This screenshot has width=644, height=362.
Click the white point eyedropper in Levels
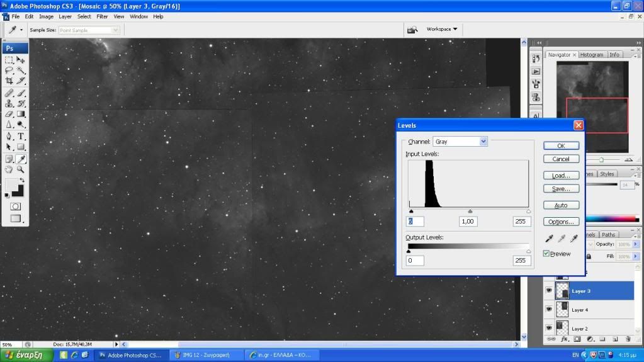pos(573,239)
